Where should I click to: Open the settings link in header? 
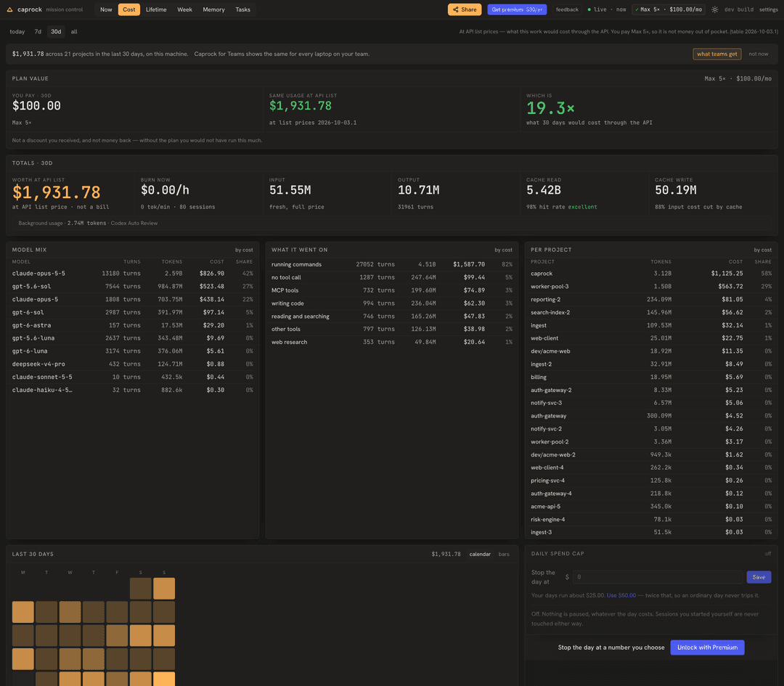point(768,9)
